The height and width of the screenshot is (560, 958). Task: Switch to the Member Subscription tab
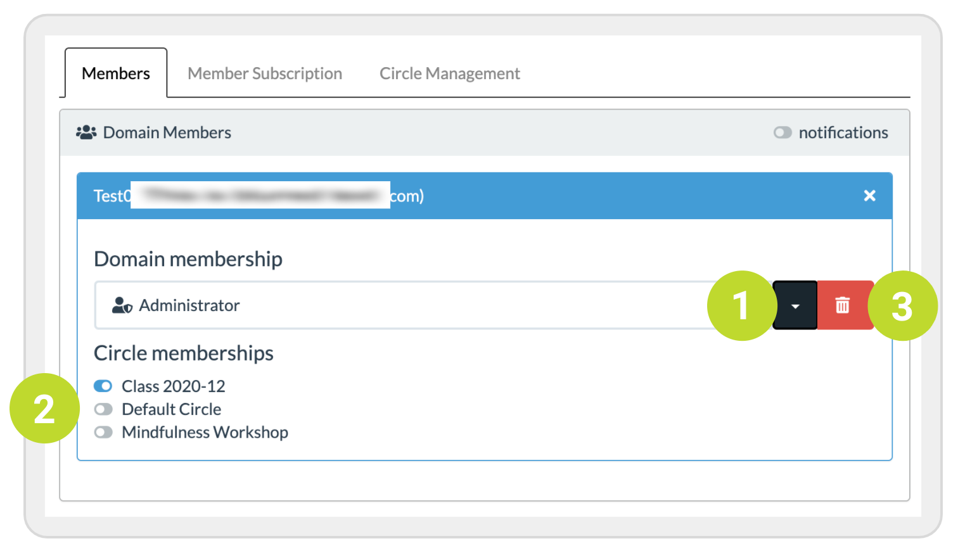(x=264, y=73)
